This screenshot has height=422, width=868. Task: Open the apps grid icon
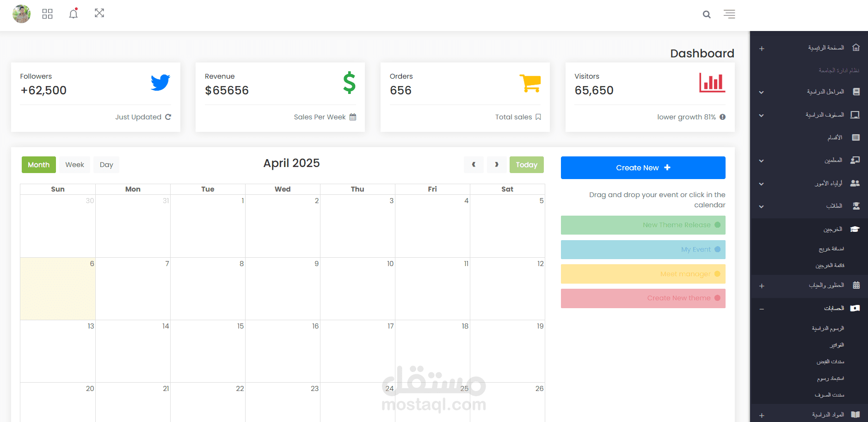click(x=47, y=14)
